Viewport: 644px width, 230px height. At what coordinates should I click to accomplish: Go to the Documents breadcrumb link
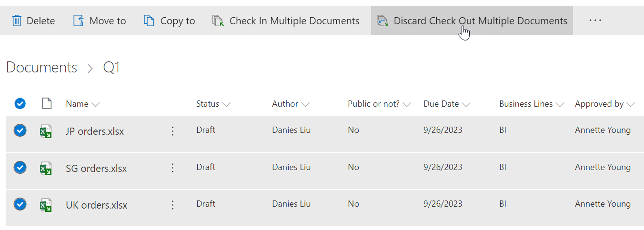pyautogui.click(x=41, y=67)
